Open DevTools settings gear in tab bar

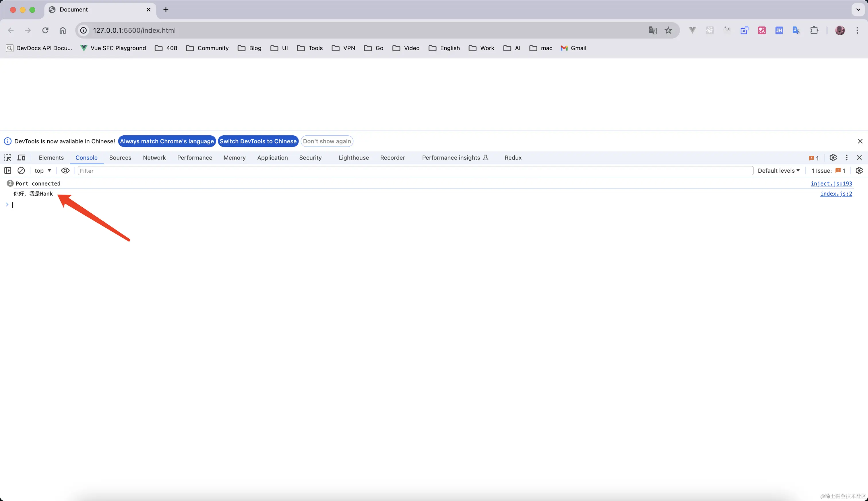pos(833,158)
